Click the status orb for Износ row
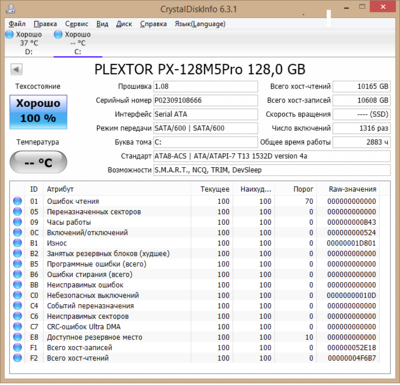 pos(17,243)
